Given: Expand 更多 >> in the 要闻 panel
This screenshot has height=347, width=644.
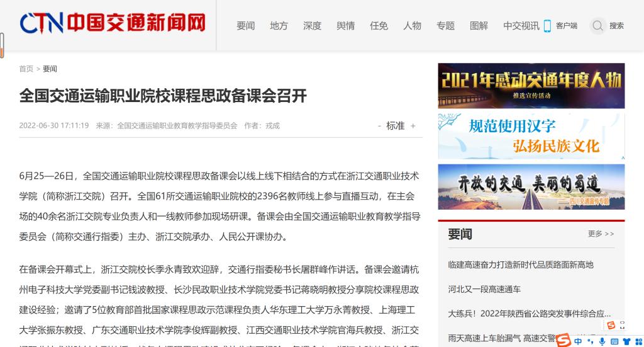Looking at the screenshot, I should (601, 234).
